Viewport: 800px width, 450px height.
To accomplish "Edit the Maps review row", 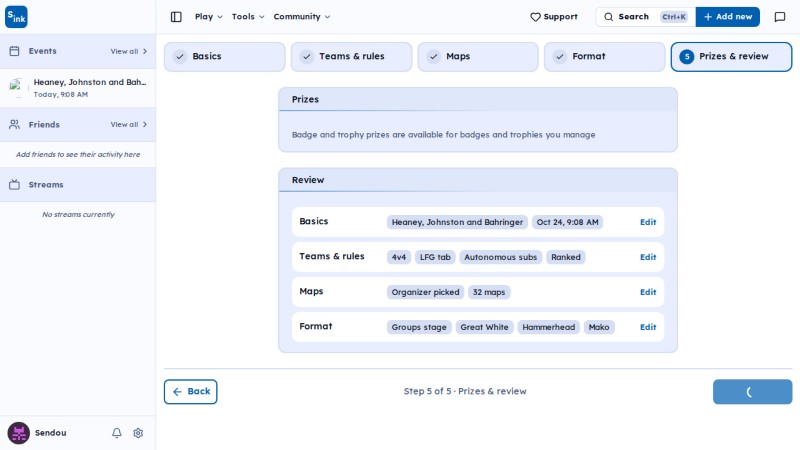I will pos(648,292).
